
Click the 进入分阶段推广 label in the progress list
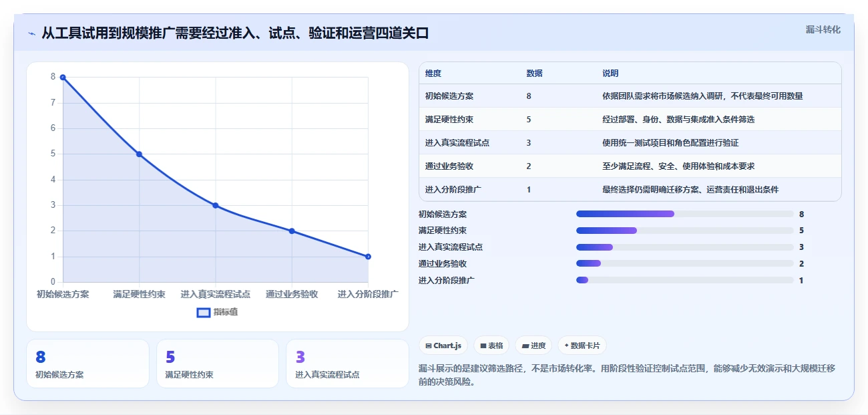447,281
